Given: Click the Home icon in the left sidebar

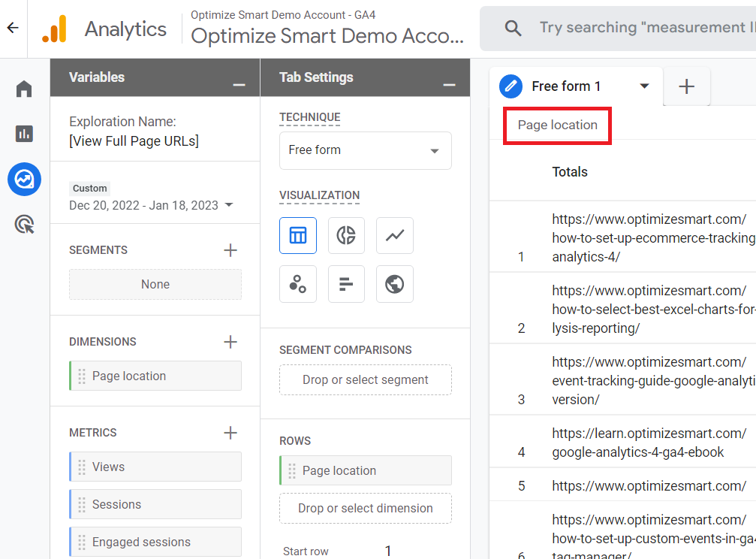Looking at the screenshot, I should [x=23, y=89].
